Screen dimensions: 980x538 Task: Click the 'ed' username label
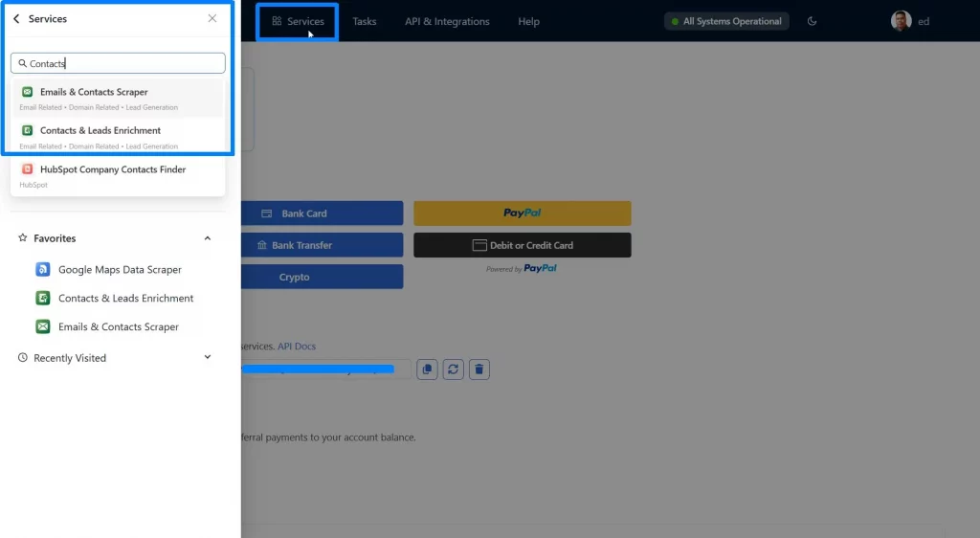point(924,21)
